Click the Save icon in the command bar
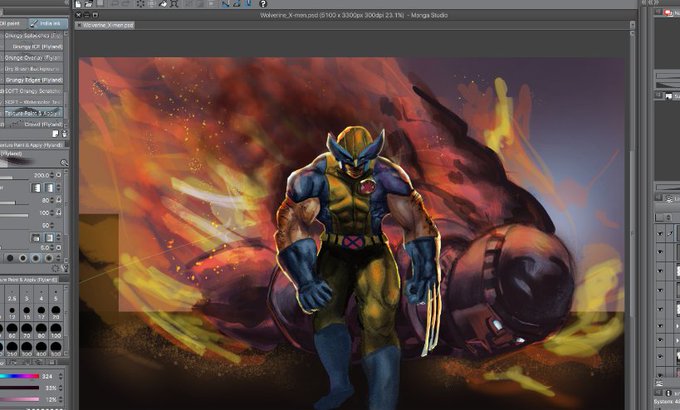The image size is (680, 410). pos(100,4)
